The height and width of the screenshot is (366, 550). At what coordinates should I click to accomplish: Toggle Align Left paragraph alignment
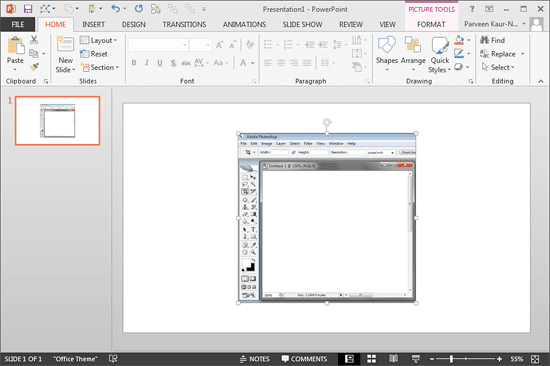pyautogui.click(x=268, y=63)
